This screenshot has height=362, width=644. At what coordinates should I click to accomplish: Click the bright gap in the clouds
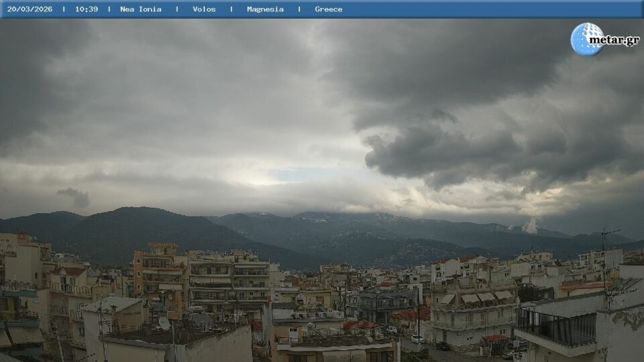point(262,178)
